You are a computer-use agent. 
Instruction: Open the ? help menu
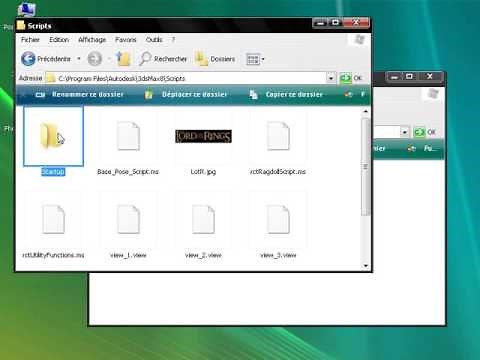point(173,40)
